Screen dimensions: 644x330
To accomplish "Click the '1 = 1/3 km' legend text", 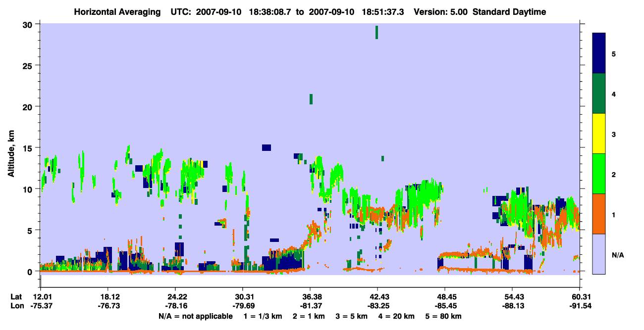I will point(263,316).
